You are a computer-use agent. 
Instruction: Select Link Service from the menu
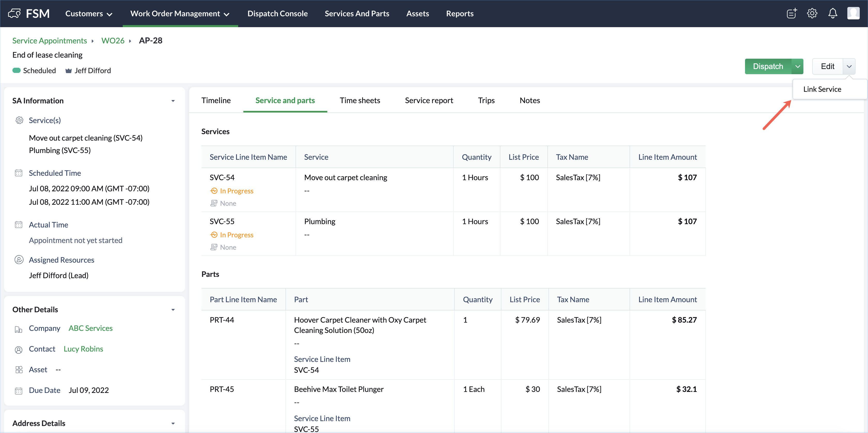tap(822, 89)
